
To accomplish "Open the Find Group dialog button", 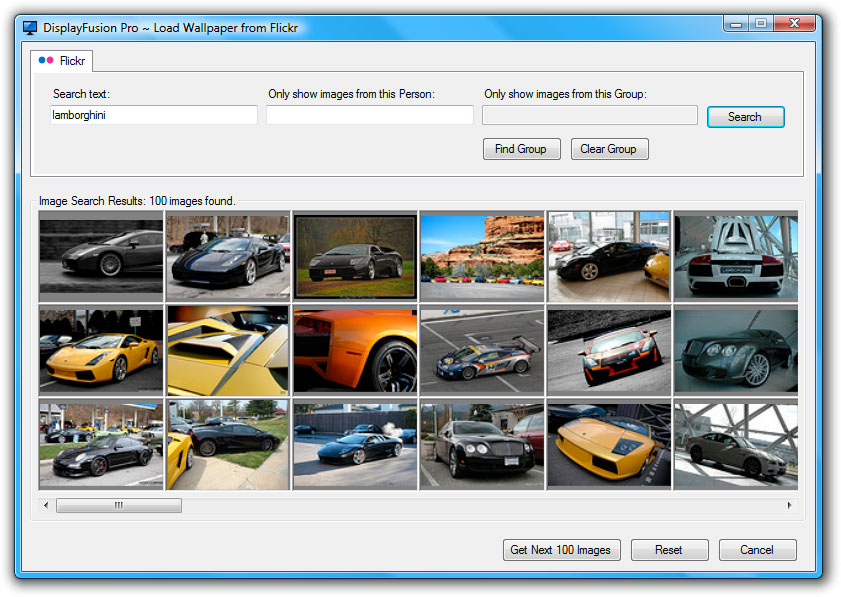I will tap(521, 149).
